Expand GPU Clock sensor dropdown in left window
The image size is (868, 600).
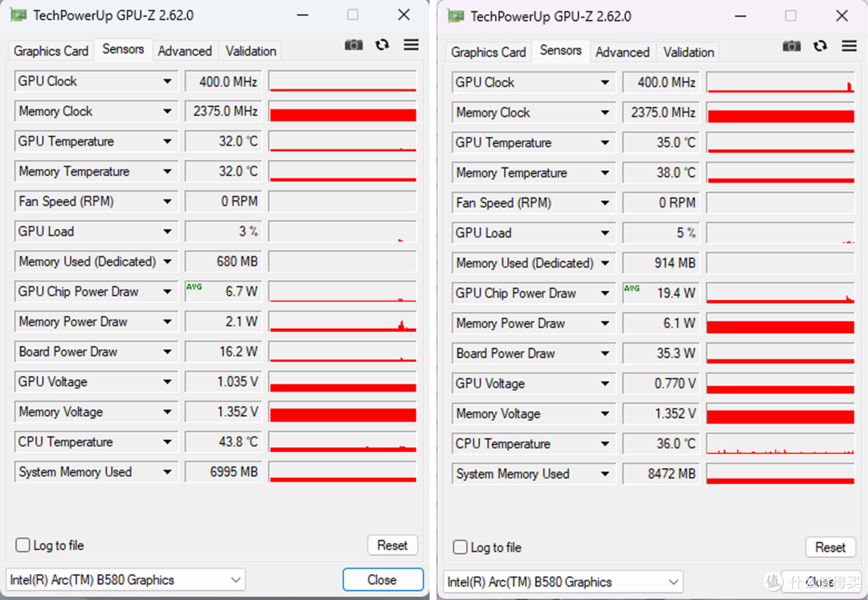(x=167, y=81)
